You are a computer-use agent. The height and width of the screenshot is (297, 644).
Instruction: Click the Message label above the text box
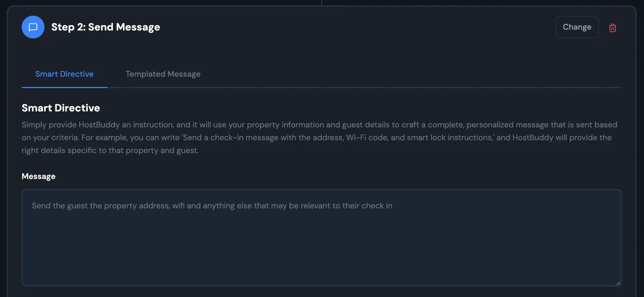[x=38, y=176]
